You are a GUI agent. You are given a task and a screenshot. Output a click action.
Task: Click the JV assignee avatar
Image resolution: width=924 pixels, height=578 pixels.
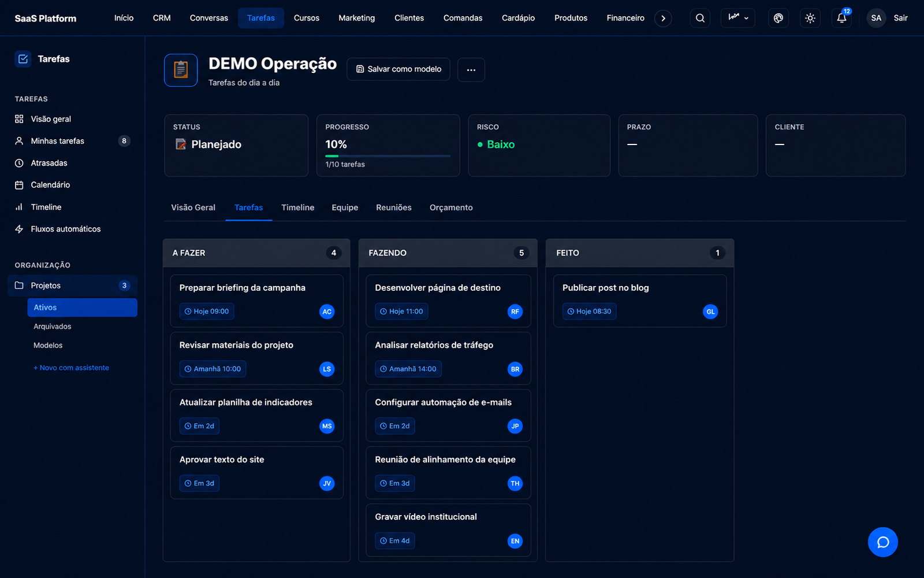point(327,483)
